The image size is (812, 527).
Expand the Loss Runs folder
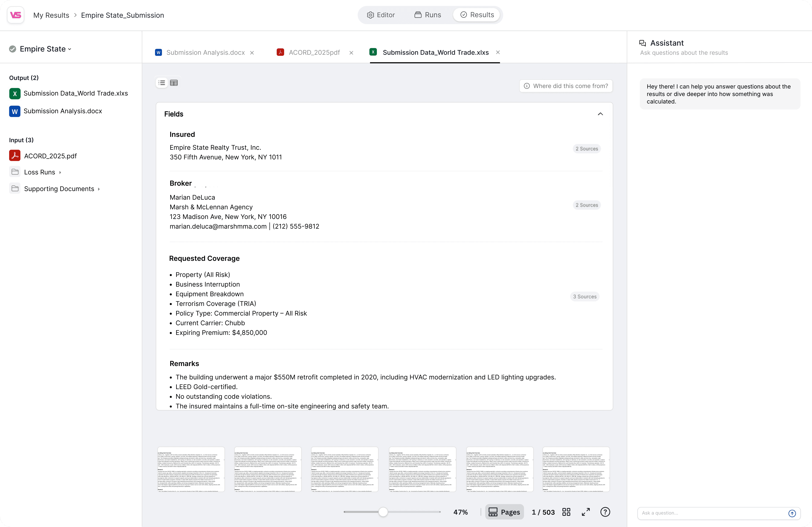click(x=40, y=172)
